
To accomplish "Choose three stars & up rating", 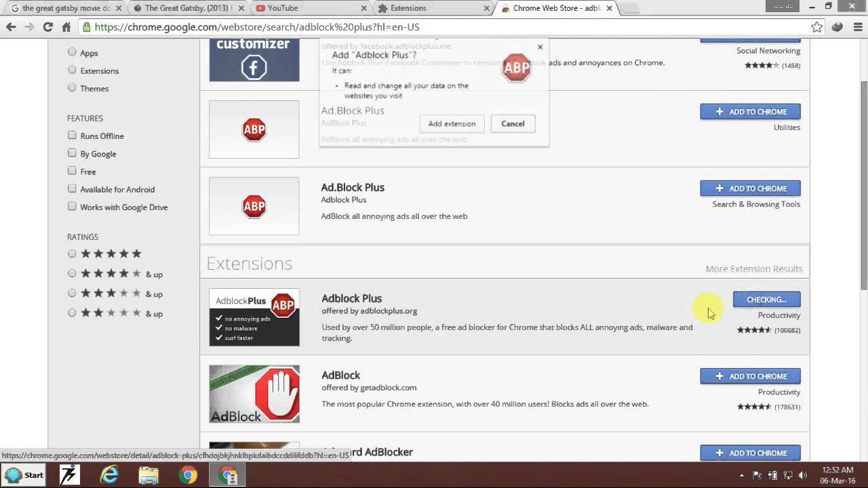I will click(x=72, y=293).
